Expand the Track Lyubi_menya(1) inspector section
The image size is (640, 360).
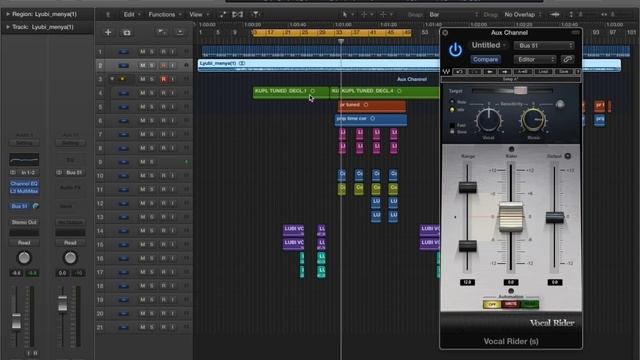click(x=8, y=27)
